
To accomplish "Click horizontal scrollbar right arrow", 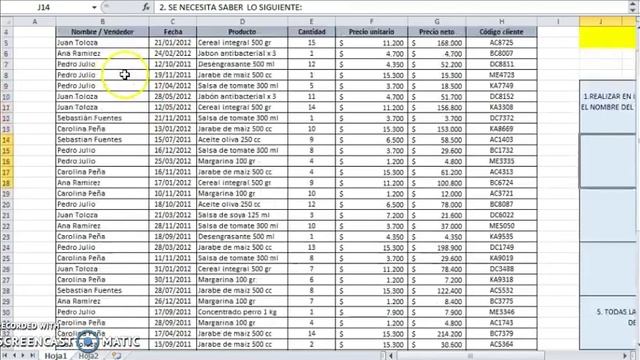I will click(625, 356).
